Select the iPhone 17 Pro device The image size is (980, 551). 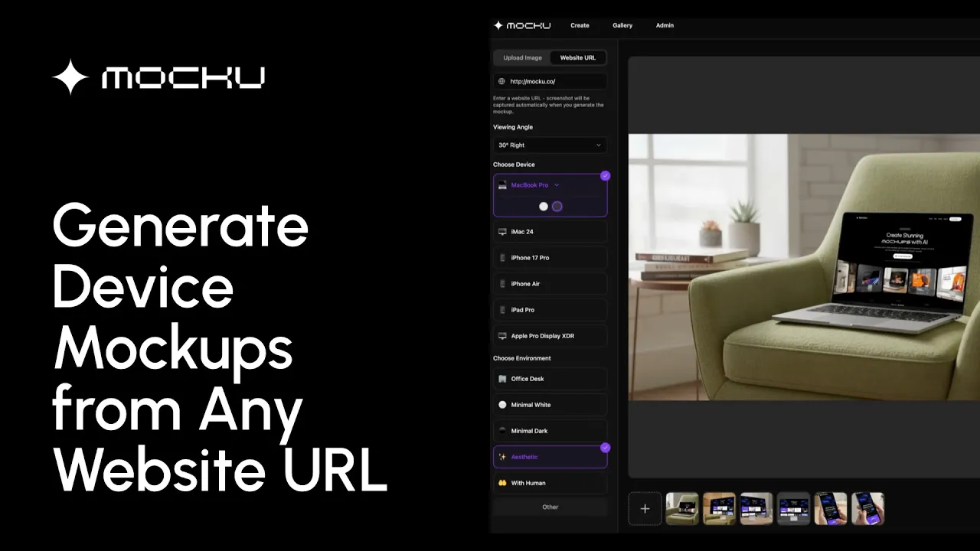click(550, 257)
